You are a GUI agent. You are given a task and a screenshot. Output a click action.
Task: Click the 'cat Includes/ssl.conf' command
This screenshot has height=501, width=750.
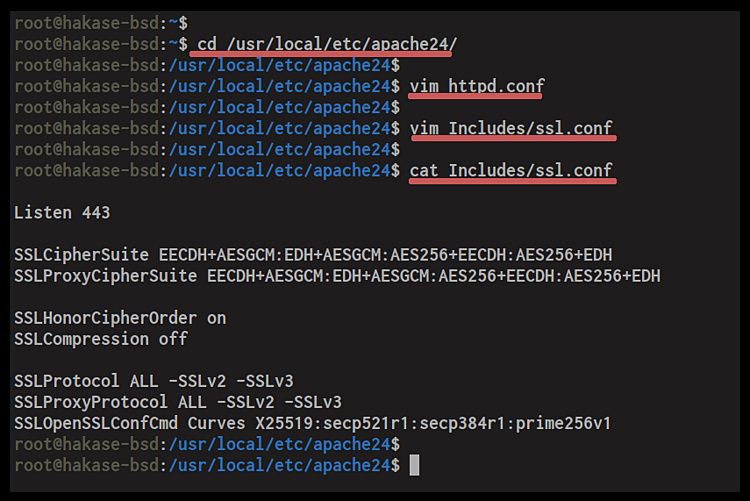pyautogui.click(x=511, y=170)
